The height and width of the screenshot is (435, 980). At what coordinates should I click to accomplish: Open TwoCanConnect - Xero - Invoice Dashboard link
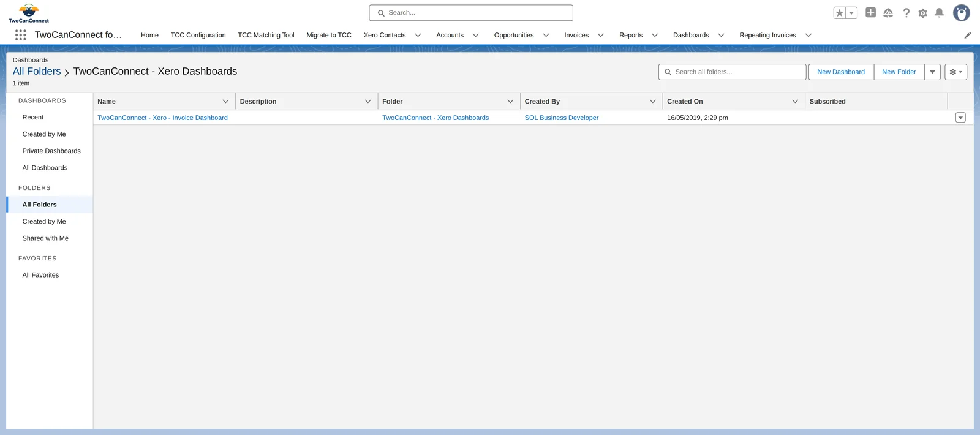pyautogui.click(x=162, y=118)
